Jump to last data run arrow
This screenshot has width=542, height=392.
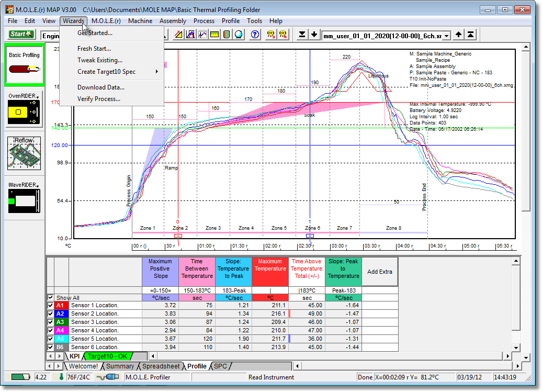click(x=302, y=35)
